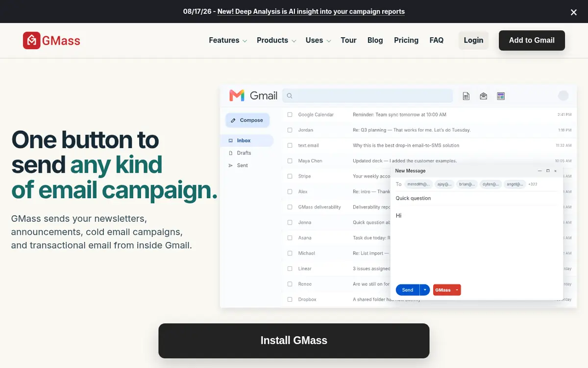Click the spreadsheet icon next to Gmail search
Screen dimensions: 588x368
coord(466,96)
